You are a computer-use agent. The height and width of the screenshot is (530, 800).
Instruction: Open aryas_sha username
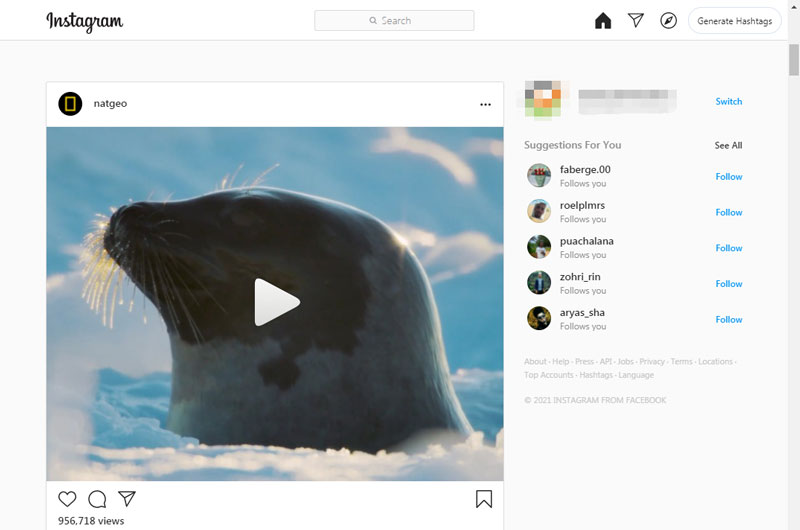tap(582, 312)
